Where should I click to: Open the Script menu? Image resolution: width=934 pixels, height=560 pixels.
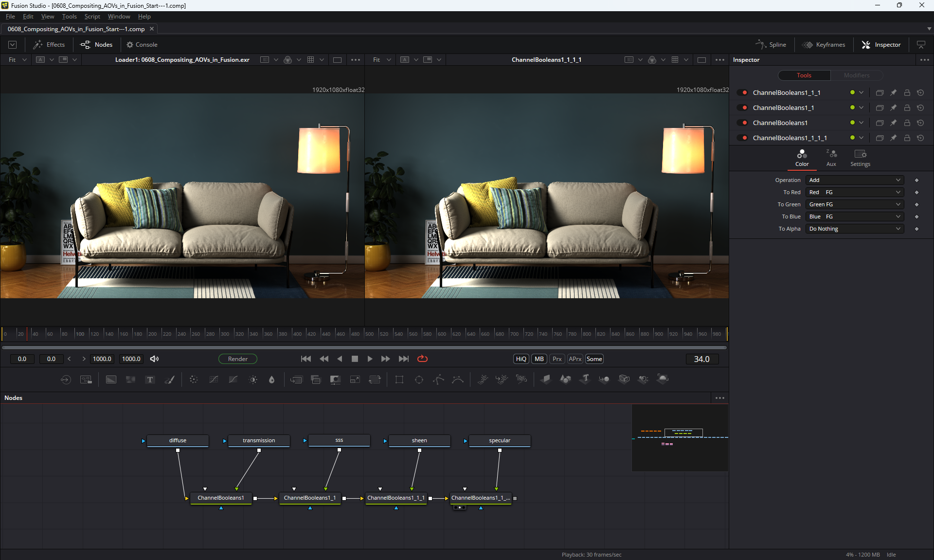point(92,17)
